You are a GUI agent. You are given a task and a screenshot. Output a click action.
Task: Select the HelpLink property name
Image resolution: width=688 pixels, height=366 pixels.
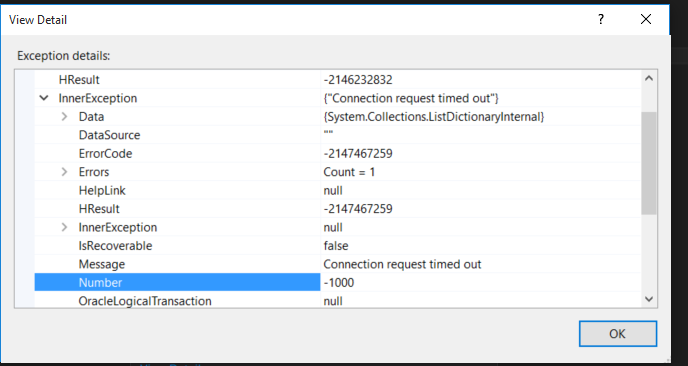(x=102, y=190)
